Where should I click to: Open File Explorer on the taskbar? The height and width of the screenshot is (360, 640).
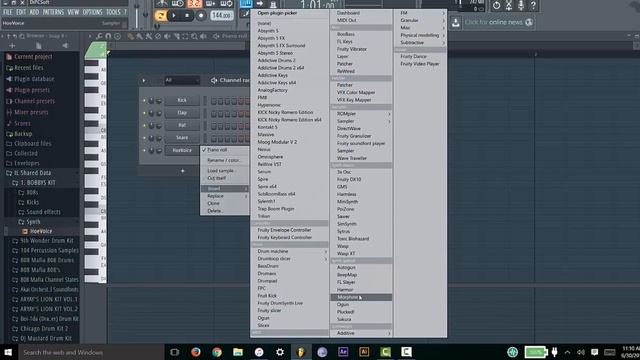238,352
